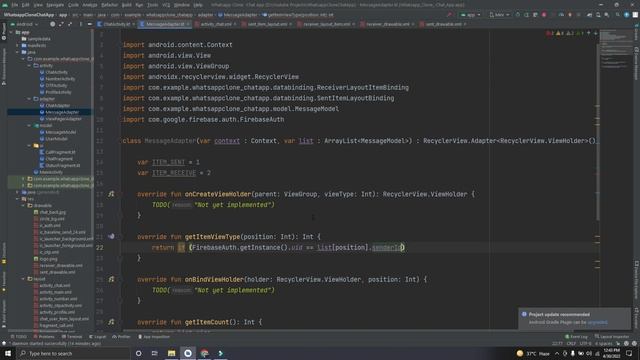Click the next highlighted error down arrow
640x360 pixels.
596,33
